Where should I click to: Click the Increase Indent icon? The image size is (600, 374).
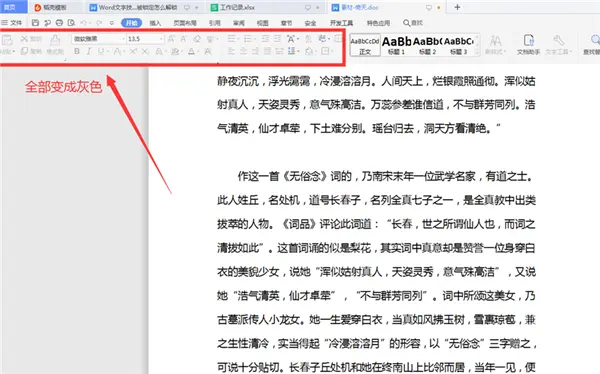(277, 39)
